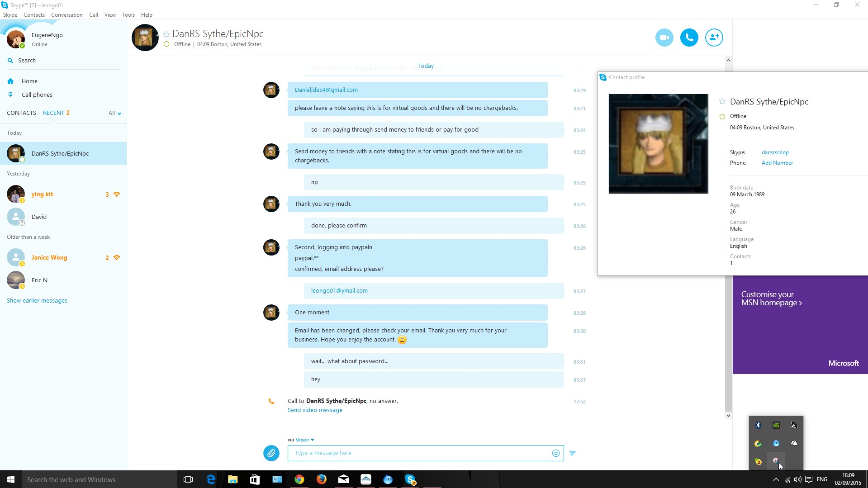Open the Conversation menu
This screenshot has width=868, height=488.
coord(67,15)
